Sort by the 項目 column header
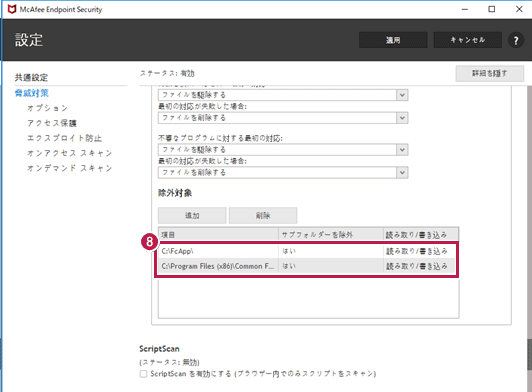The width and height of the screenshot is (532, 392). 218,235
